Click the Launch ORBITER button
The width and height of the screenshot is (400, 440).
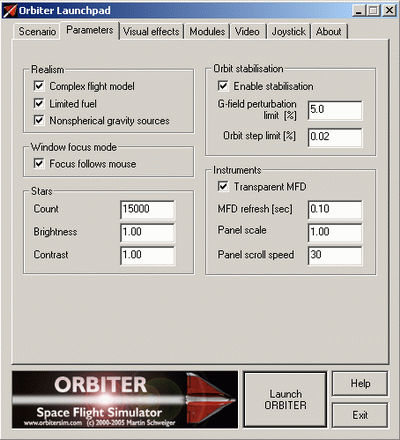click(286, 399)
